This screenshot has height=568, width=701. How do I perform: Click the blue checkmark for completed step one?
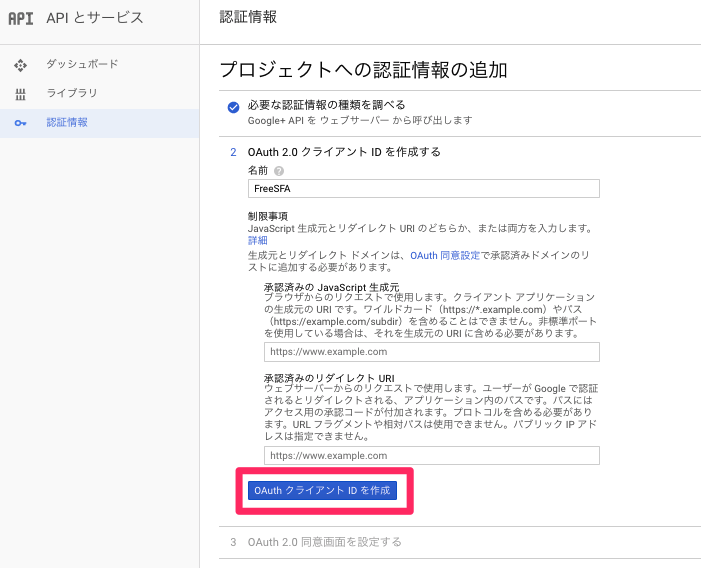(x=233, y=107)
